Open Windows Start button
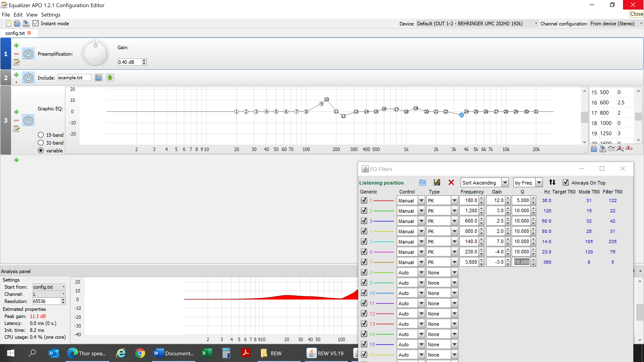 pyautogui.click(x=11, y=353)
